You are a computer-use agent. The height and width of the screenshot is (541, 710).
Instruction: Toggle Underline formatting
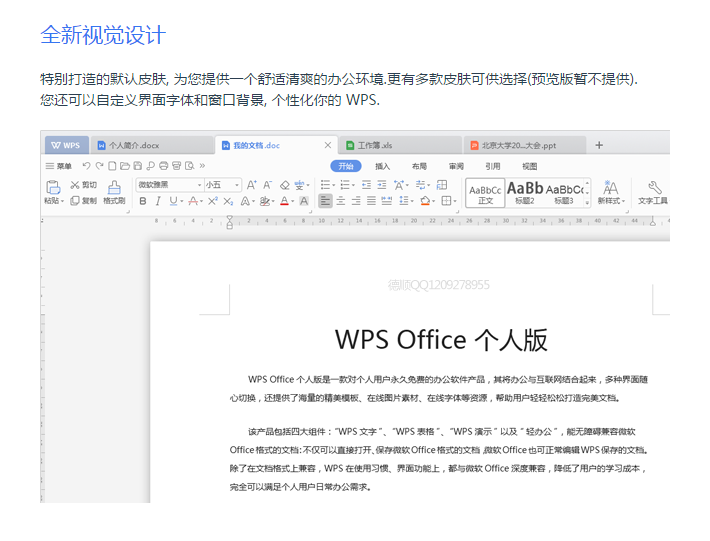pos(173,201)
